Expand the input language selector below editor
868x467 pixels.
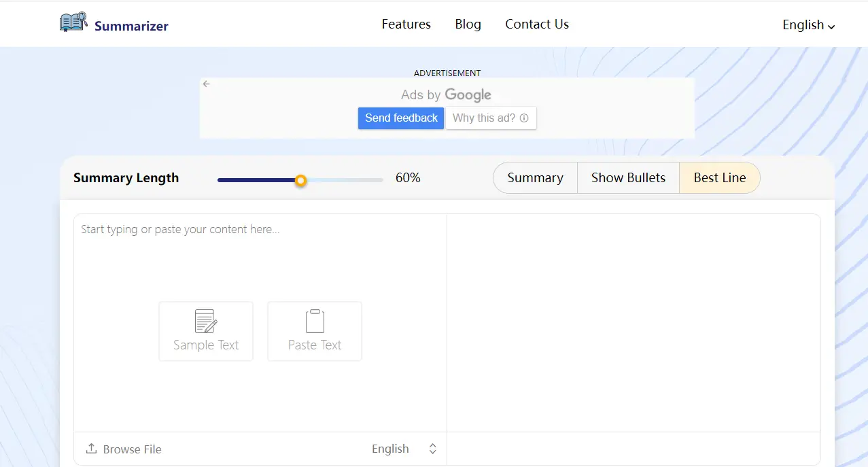[x=404, y=449]
